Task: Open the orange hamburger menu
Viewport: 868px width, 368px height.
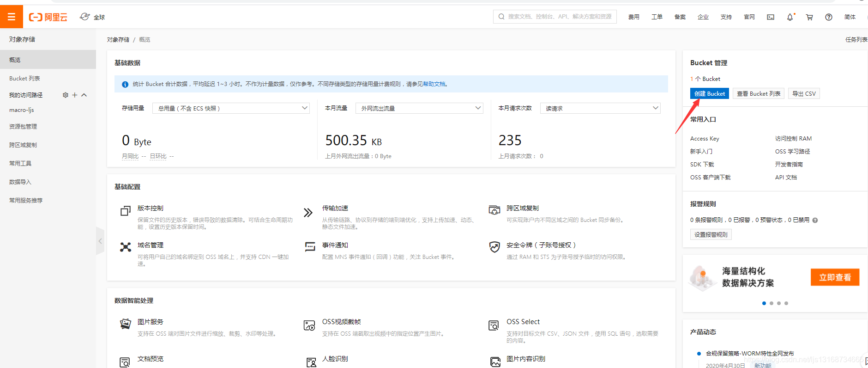Action: (12, 17)
